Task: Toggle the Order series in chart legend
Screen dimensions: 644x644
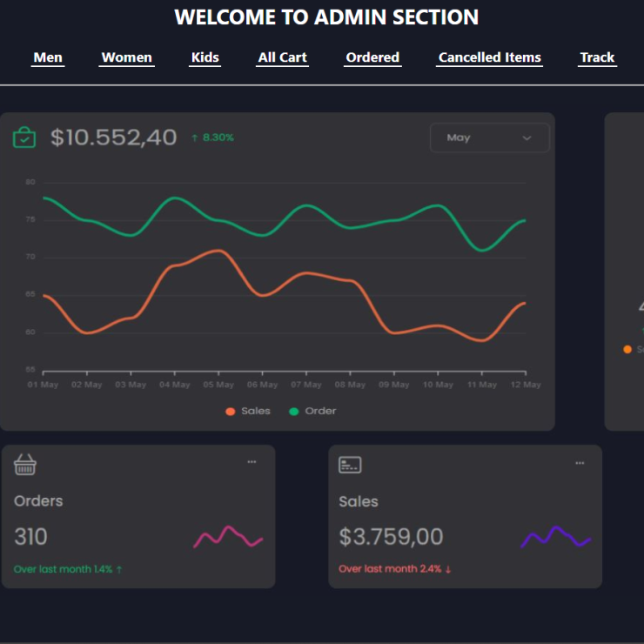Action: [x=312, y=411]
